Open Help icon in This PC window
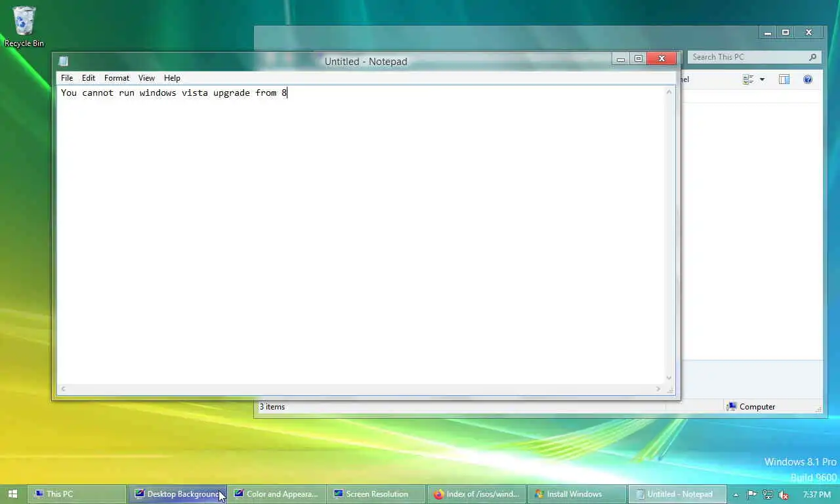The width and height of the screenshot is (840, 504). (x=808, y=79)
